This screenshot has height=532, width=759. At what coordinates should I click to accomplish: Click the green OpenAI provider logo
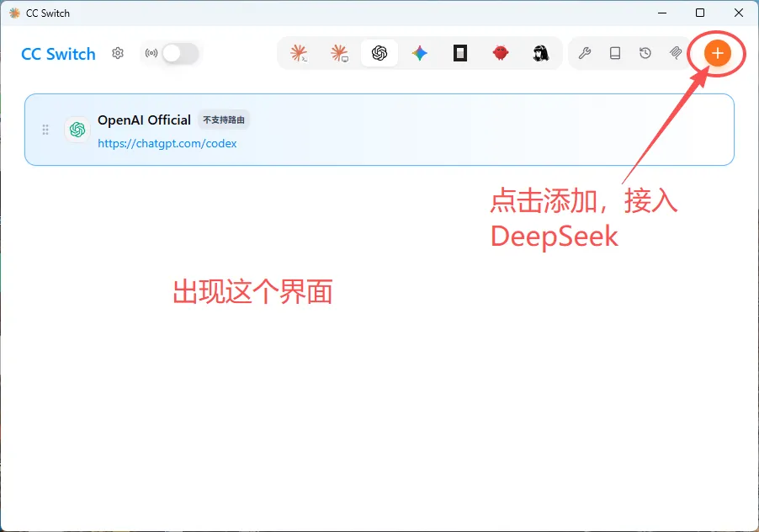coord(77,130)
